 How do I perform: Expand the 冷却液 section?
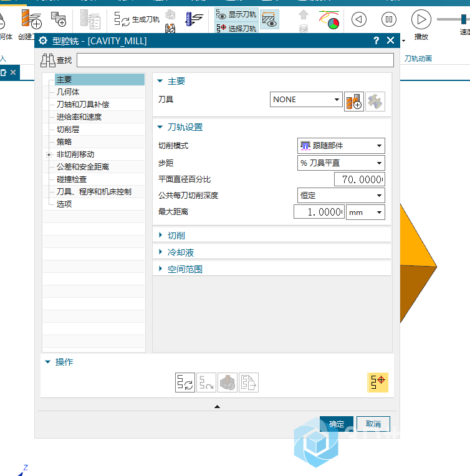pos(160,252)
